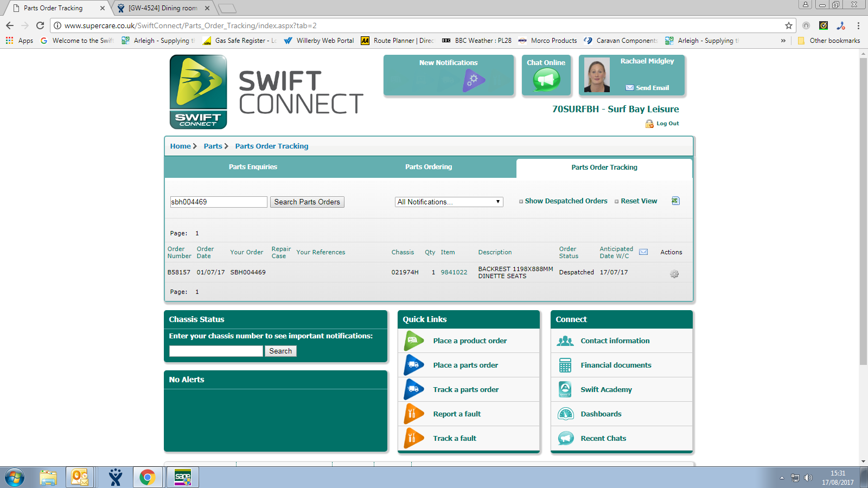Click the Log Out link

pyautogui.click(x=667, y=124)
